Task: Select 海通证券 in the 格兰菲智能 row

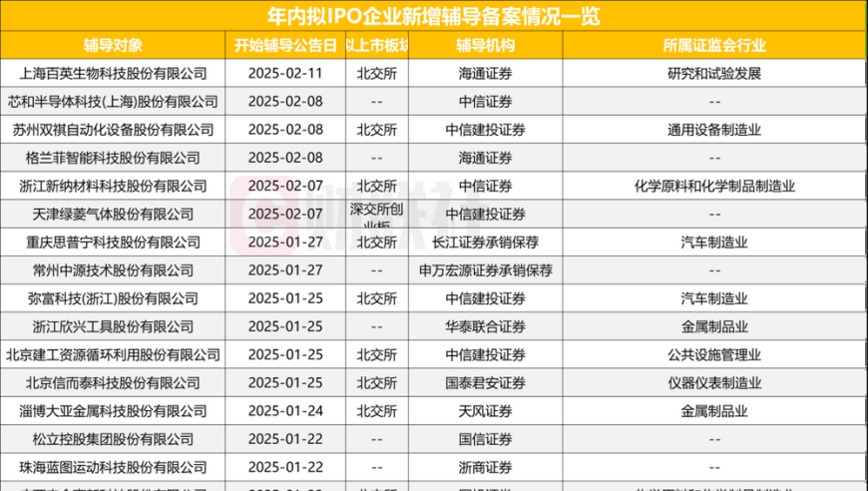Action: click(486, 158)
